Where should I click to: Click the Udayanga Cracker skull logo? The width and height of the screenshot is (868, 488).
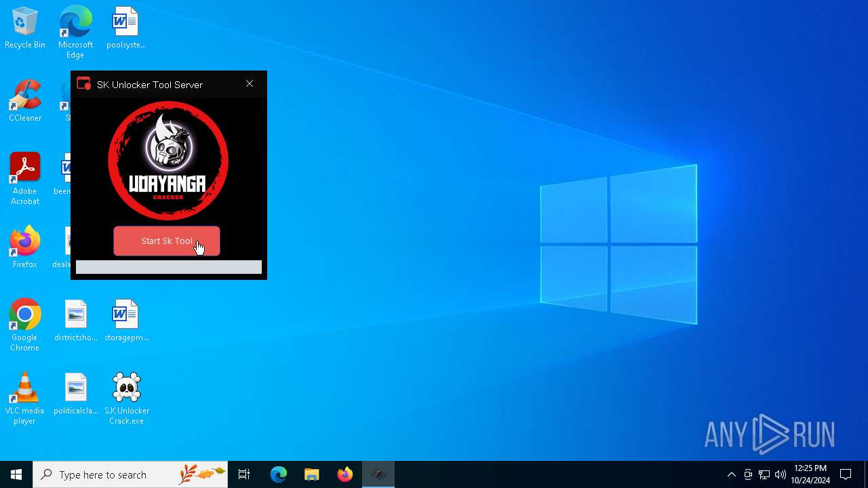point(168,161)
